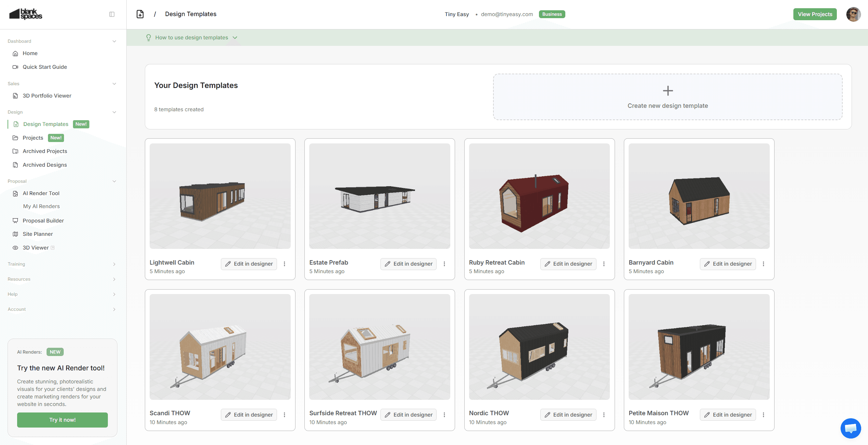This screenshot has width=868, height=445.
Task: Expand How to use design templates
Action: [x=192, y=38]
